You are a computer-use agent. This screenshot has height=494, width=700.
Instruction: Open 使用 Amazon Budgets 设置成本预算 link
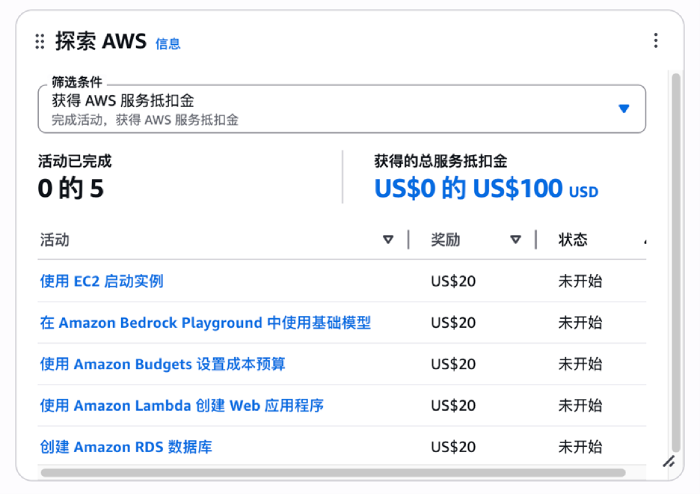coord(162,364)
